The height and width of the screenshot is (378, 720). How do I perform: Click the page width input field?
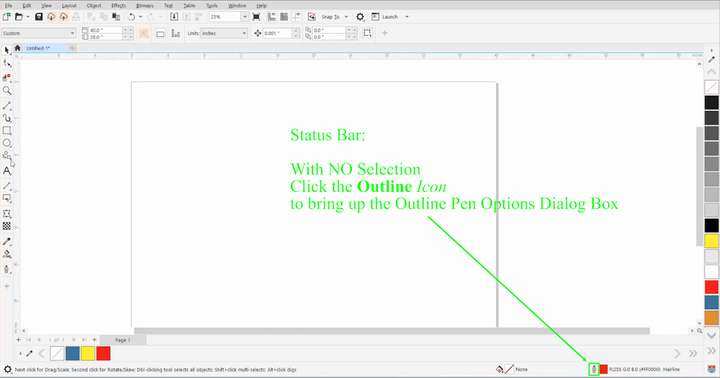(x=106, y=30)
